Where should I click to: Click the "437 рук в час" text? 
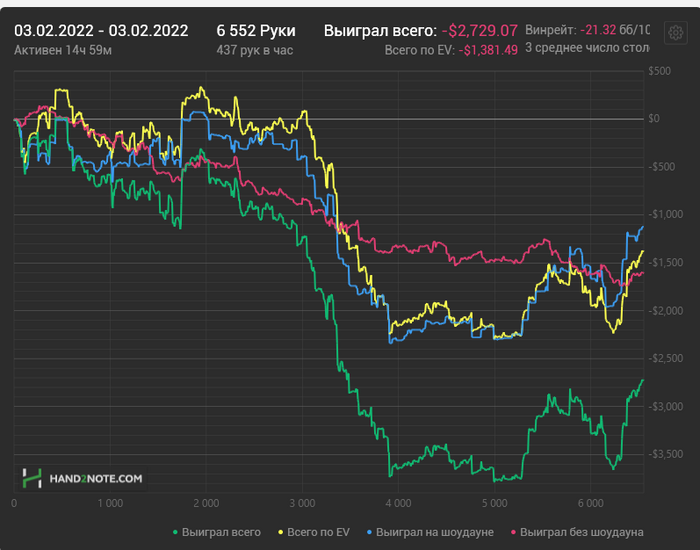pyautogui.click(x=255, y=50)
